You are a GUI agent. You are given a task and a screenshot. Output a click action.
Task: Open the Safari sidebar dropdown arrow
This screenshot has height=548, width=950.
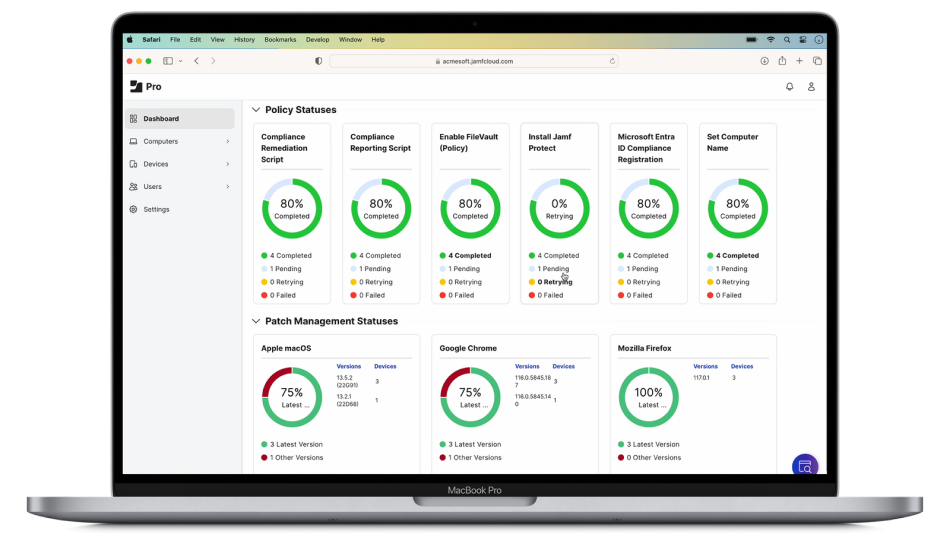click(181, 61)
